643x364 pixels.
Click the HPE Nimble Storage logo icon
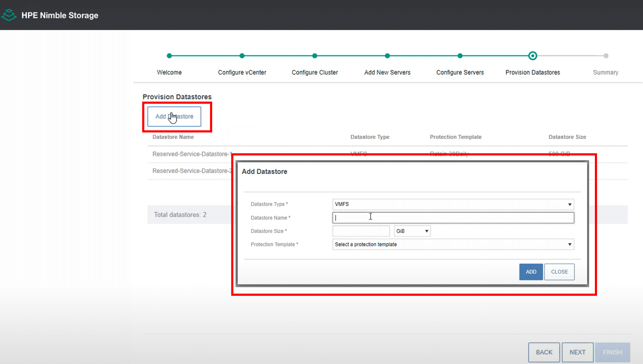click(9, 15)
